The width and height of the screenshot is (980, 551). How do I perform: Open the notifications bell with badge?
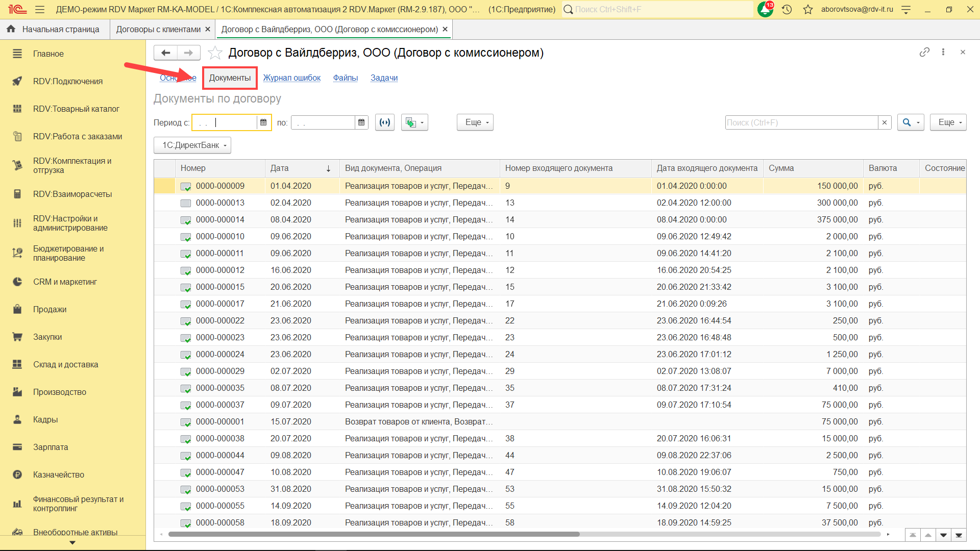(x=765, y=9)
